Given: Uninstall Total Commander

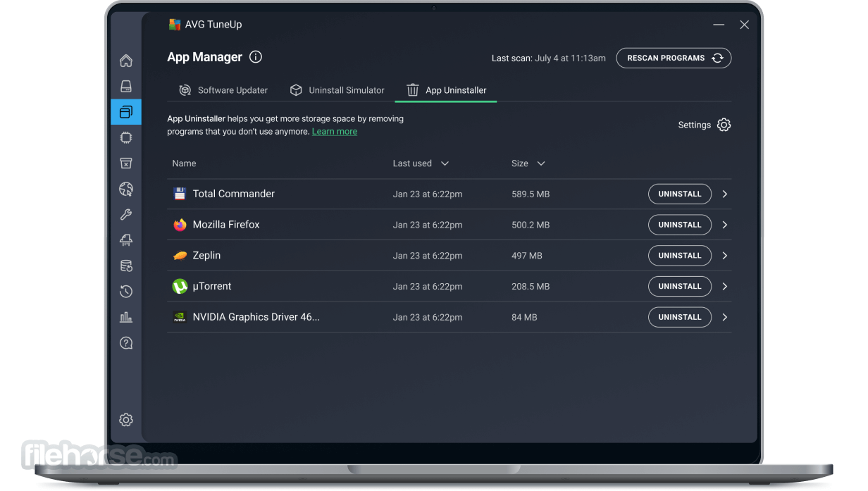Looking at the screenshot, I should click(x=680, y=194).
